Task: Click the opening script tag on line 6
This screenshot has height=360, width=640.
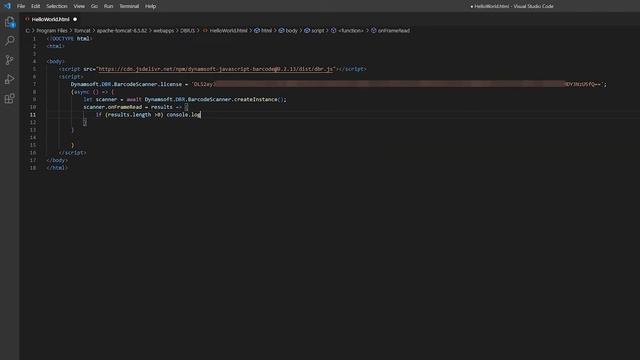Action: click(x=71, y=76)
